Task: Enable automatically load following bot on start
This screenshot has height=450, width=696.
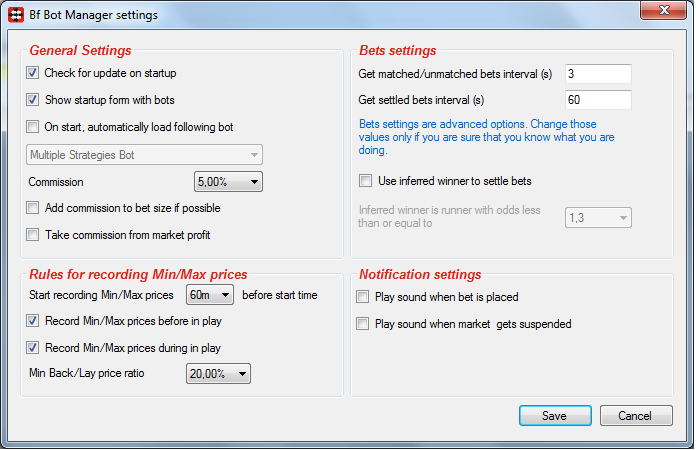Action: (32, 127)
